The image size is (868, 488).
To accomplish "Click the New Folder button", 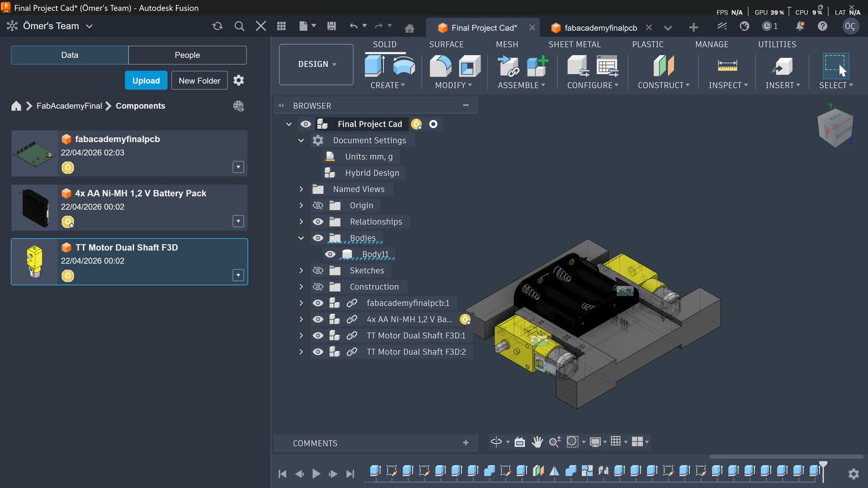I will coord(200,81).
